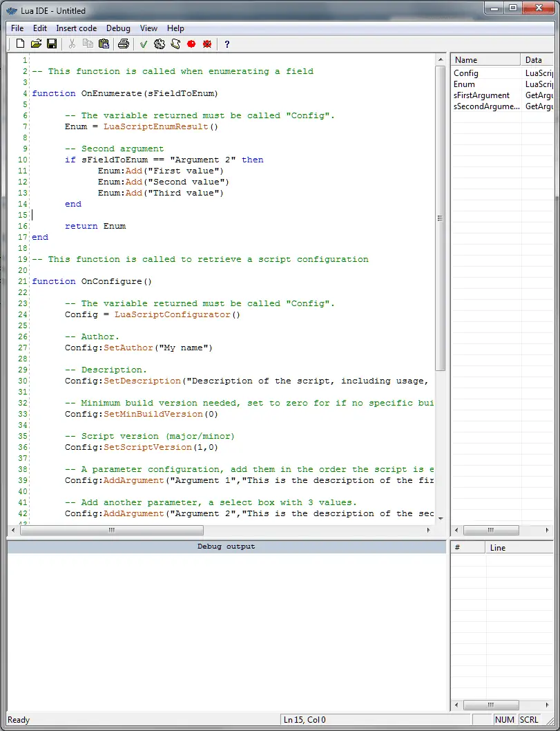Toggle breakpoint with the red circle icon
560x731 pixels.
(191, 44)
